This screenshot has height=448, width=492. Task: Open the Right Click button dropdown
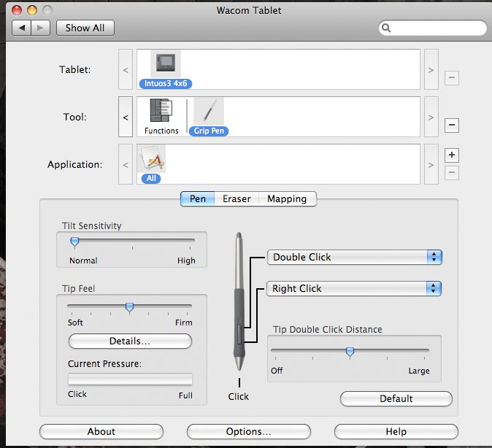click(x=354, y=289)
